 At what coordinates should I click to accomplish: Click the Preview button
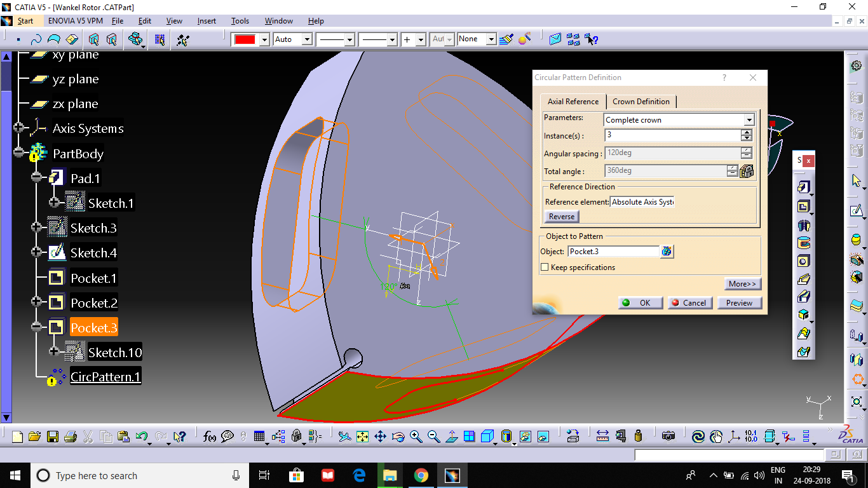coord(739,303)
